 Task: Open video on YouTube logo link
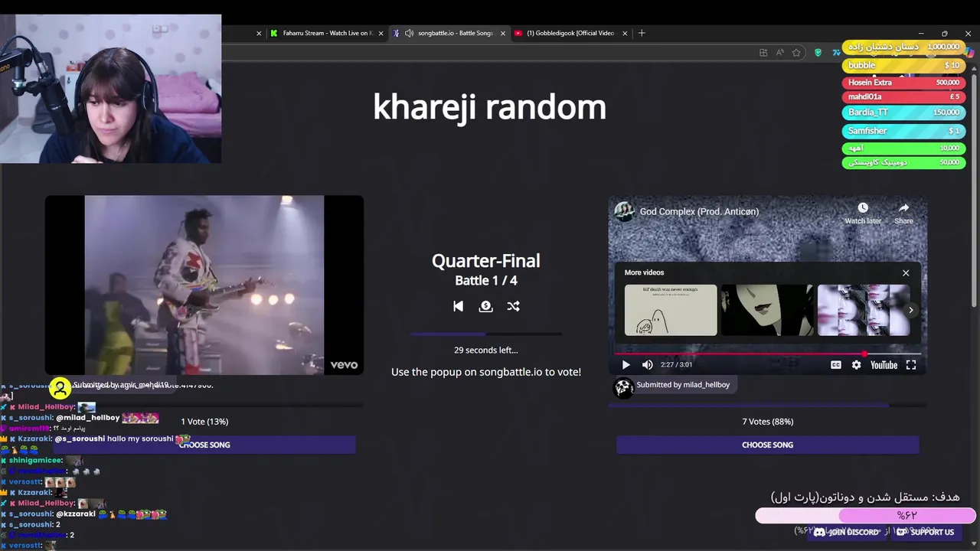[884, 365]
